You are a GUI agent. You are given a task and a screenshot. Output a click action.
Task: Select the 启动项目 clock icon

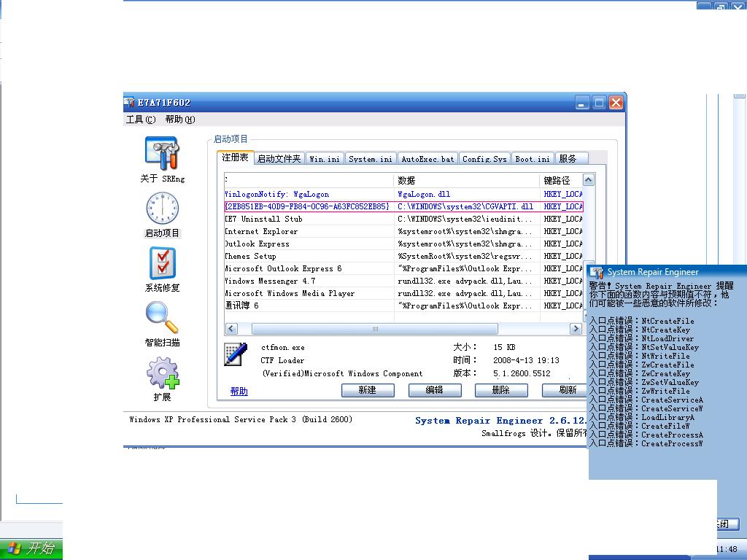click(162, 208)
